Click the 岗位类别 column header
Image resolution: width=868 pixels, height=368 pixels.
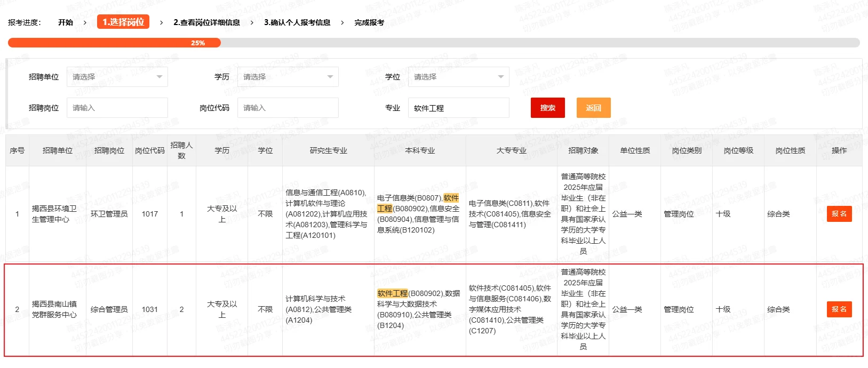[x=687, y=150]
